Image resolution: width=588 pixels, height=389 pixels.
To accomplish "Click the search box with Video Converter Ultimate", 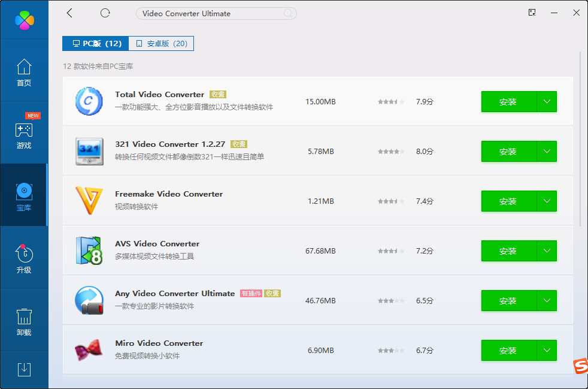I will click(216, 14).
